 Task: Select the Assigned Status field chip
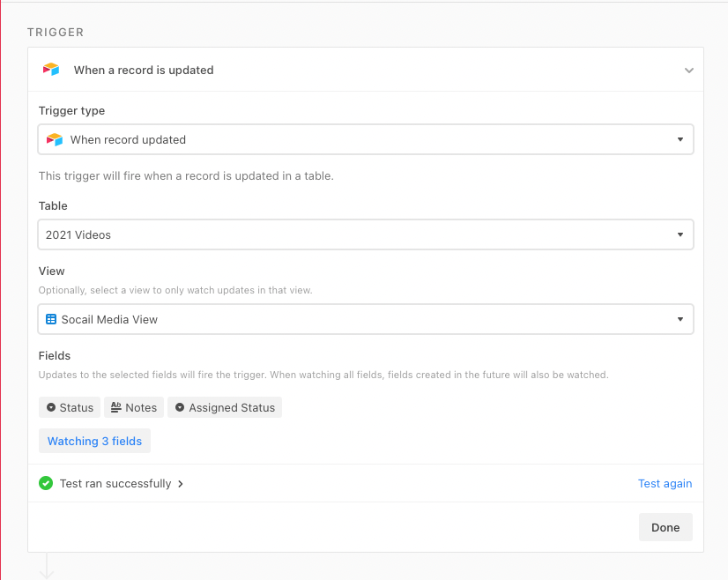225,407
